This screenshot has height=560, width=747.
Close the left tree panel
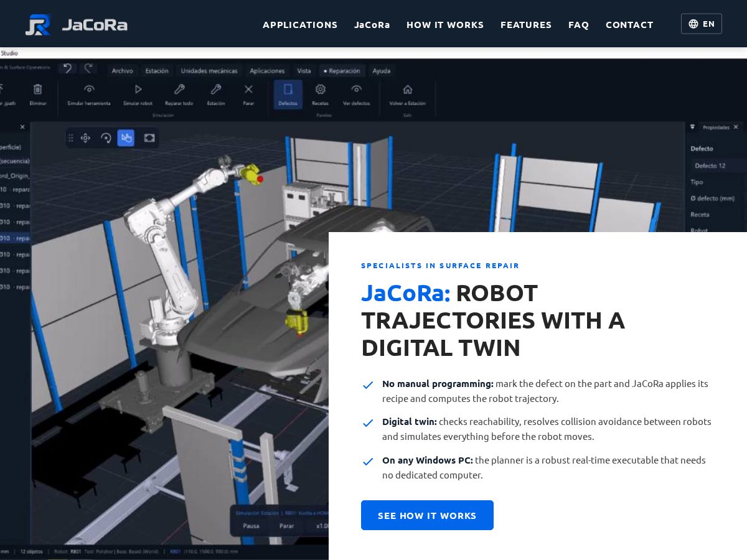click(22, 127)
